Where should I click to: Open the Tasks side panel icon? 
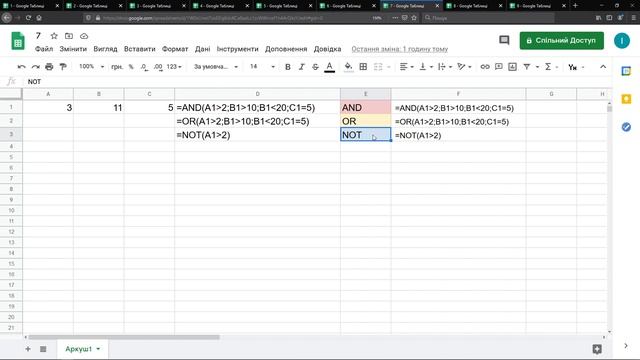point(626,127)
